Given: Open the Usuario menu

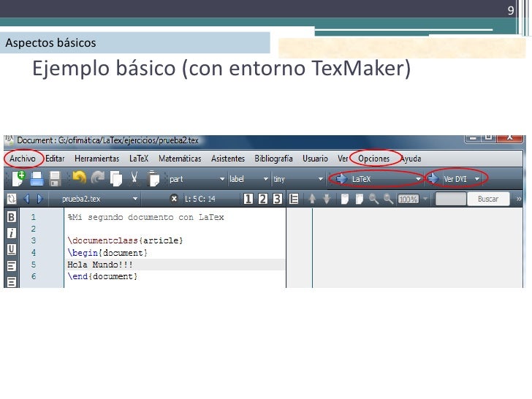Looking at the screenshot, I should [x=315, y=159].
